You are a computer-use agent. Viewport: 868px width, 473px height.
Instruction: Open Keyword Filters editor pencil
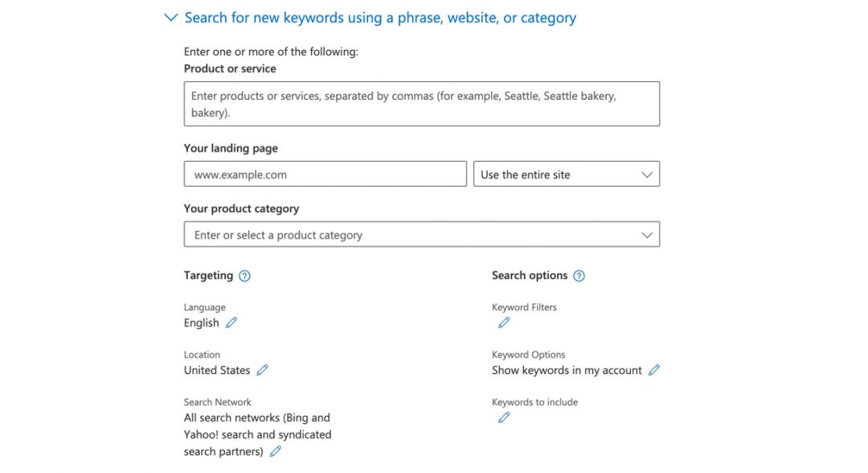[504, 323]
